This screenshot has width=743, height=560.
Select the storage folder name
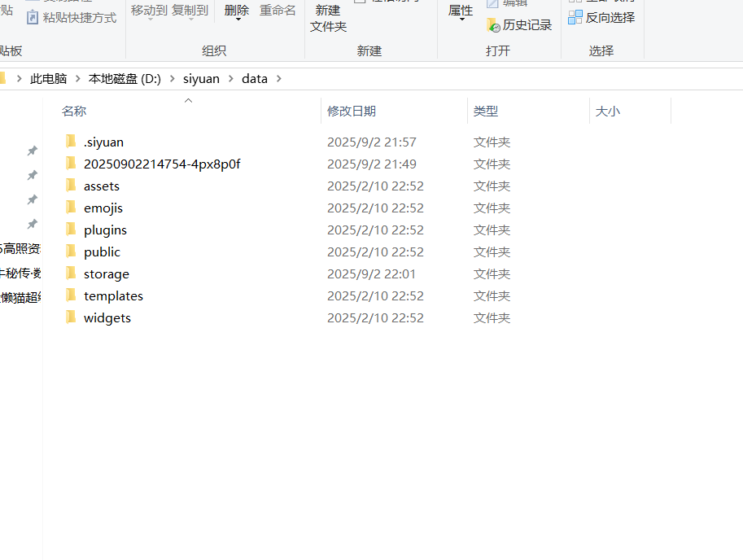pos(107,273)
